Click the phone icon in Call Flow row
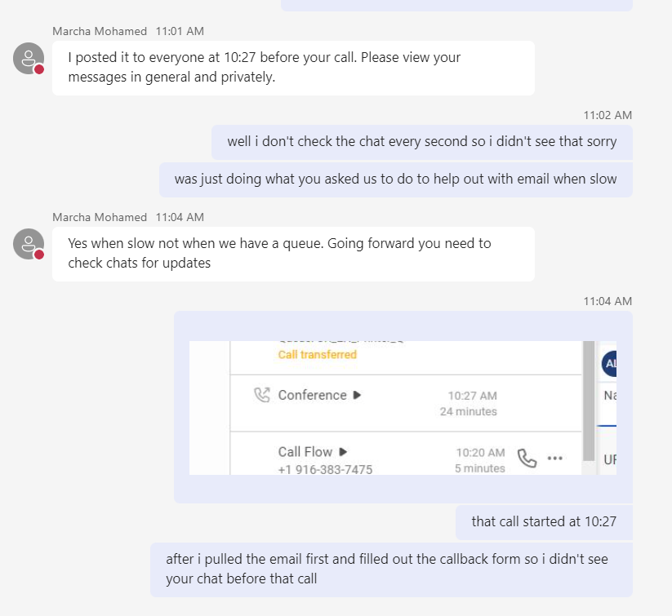This screenshot has width=672, height=616. 527,459
